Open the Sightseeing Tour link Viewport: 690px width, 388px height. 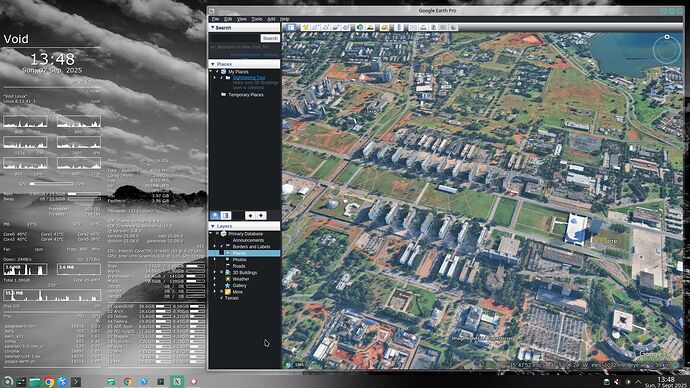pos(249,77)
